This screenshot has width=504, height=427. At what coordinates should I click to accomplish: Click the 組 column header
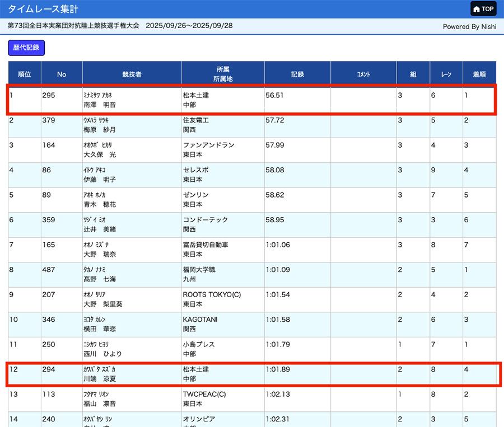coord(413,74)
